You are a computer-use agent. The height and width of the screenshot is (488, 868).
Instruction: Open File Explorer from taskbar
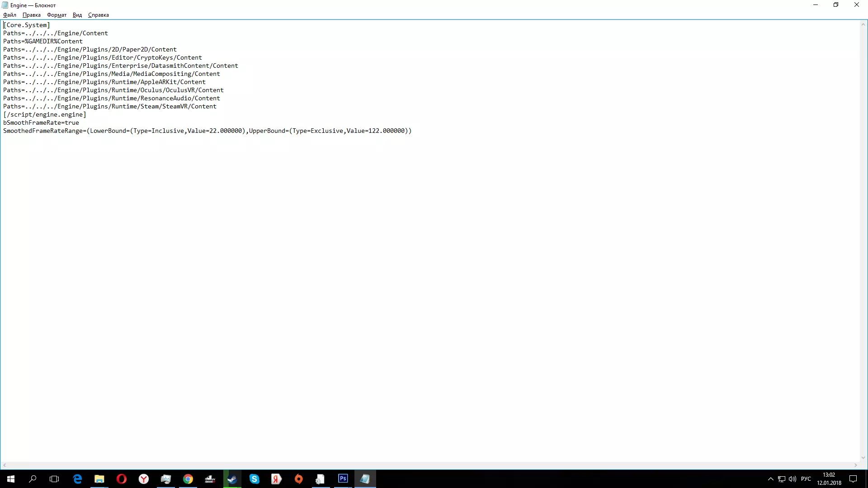[99, 479]
